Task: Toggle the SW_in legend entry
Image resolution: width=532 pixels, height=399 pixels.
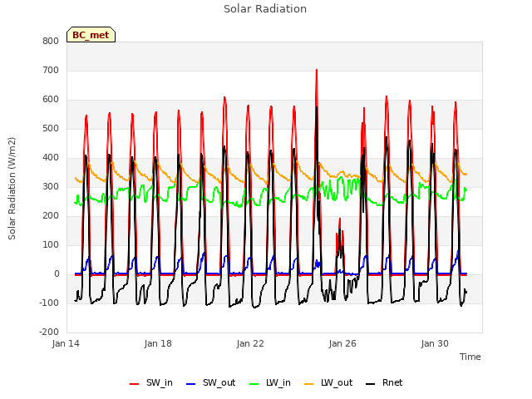Action: (x=151, y=382)
